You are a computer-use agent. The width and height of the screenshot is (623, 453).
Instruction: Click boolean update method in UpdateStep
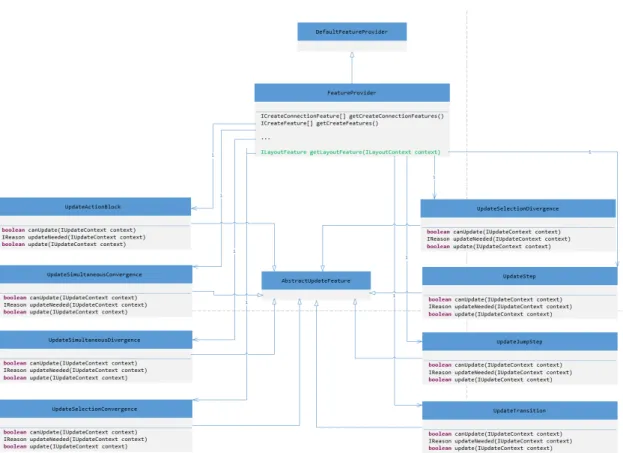tap(490, 314)
